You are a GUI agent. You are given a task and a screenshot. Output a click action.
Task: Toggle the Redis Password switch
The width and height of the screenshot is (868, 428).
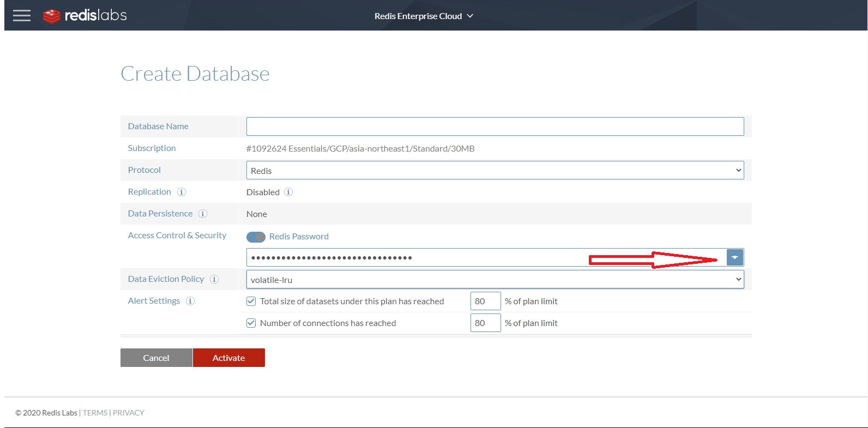click(256, 237)
